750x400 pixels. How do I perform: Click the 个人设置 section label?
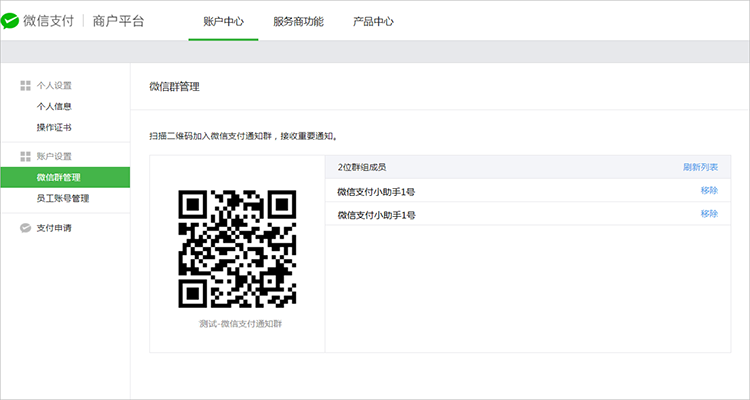tap(54, 86)
